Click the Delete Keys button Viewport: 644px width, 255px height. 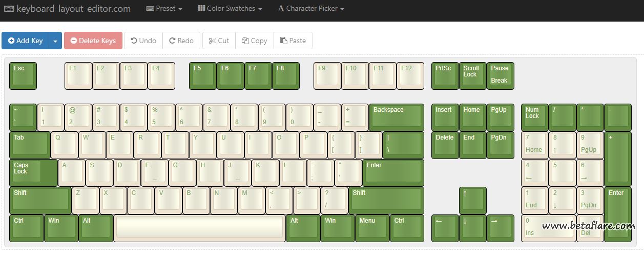[93, 41]
